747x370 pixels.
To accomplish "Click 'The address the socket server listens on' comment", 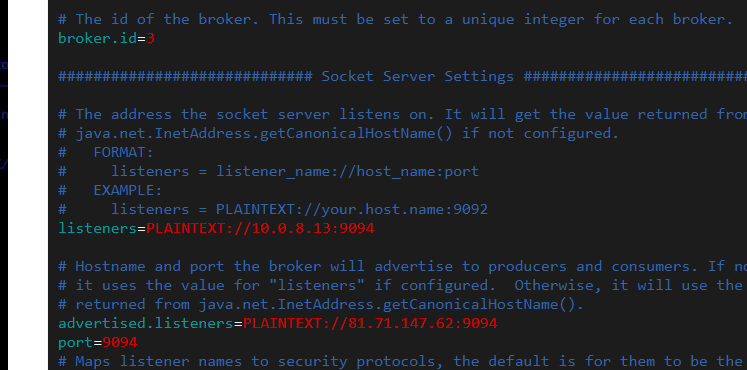I will 403,114.
